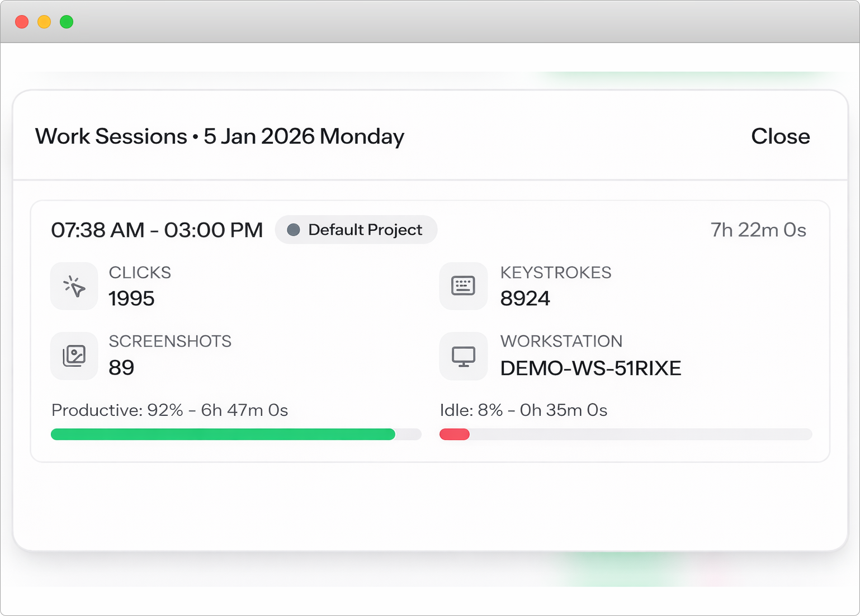The image size is (860, 616).
Task: Select the Default Project tag
Action: [x=356, y=230]
